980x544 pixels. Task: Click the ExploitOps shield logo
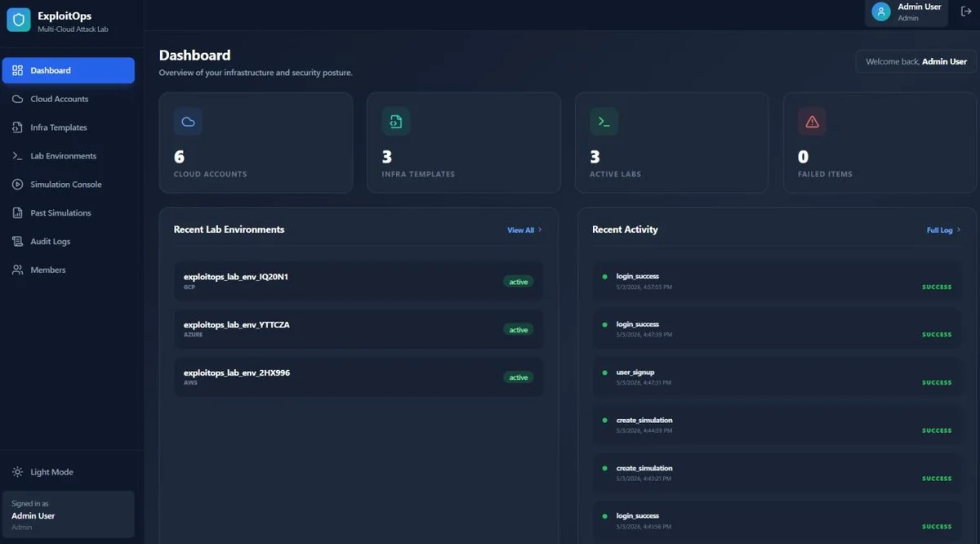tap(18, 20)
